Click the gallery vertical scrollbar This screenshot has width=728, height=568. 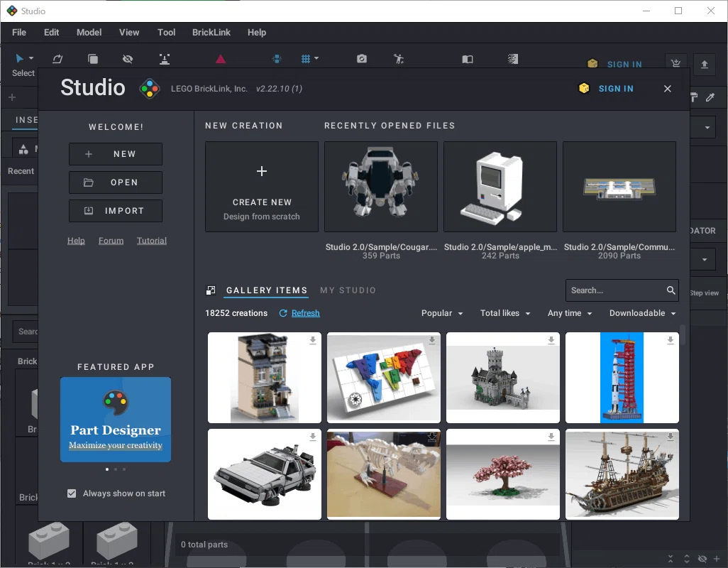[x=683, y=334]
